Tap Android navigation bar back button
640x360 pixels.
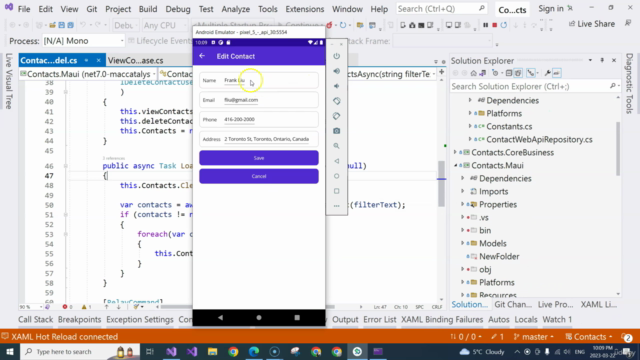(x=220, y=318)
